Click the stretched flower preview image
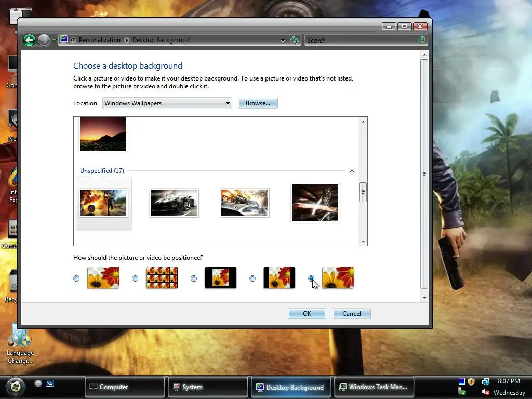Viewport: 532px width, 399px height. 103,277
